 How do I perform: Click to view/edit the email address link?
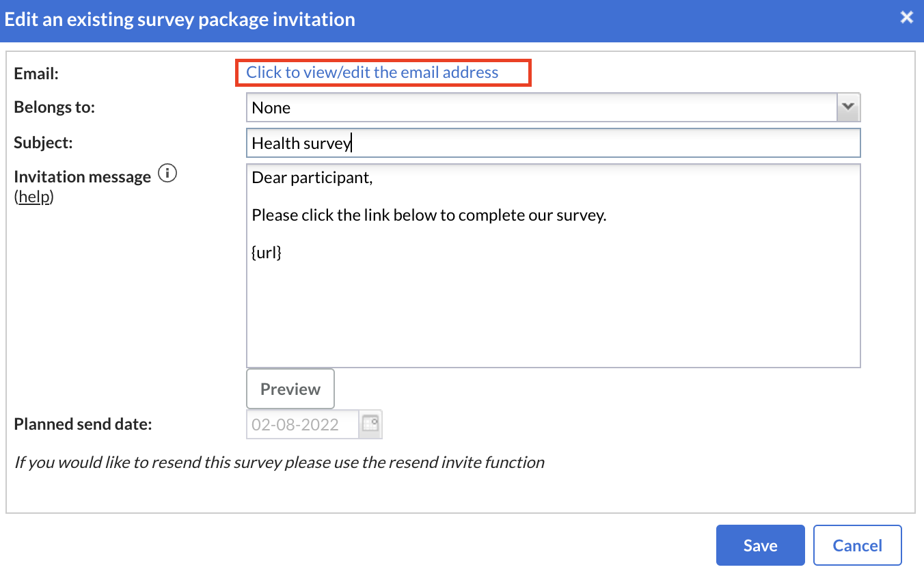coord(372,72)
